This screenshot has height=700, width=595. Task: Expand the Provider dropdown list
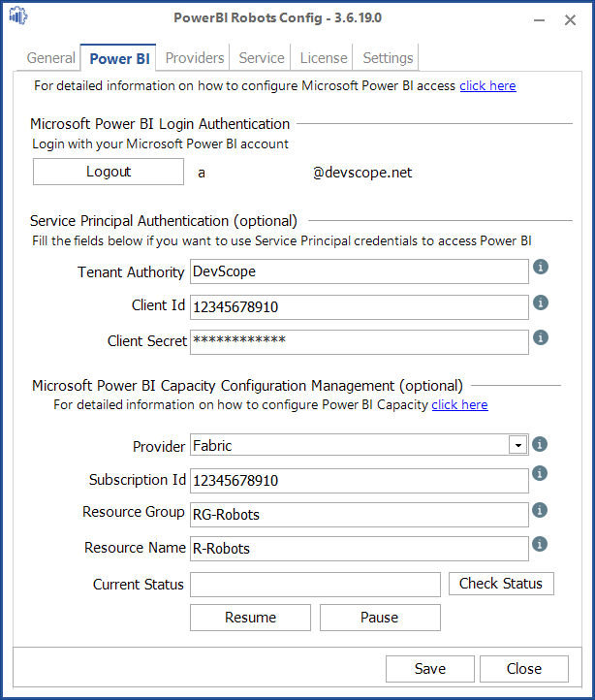coord(518,446)
